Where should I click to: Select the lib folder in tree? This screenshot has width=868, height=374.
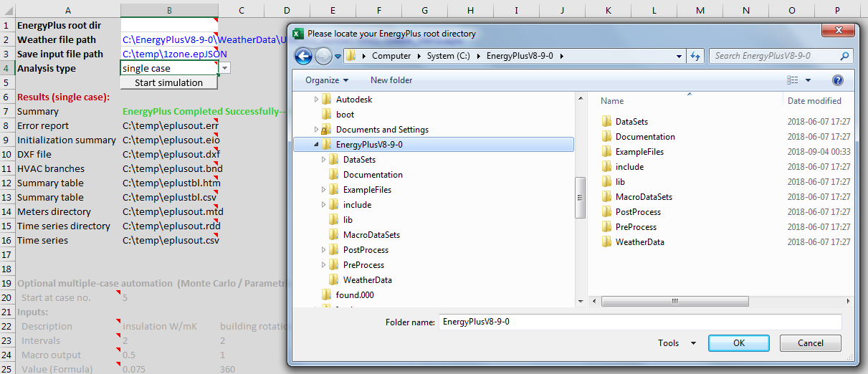[348, 220]
